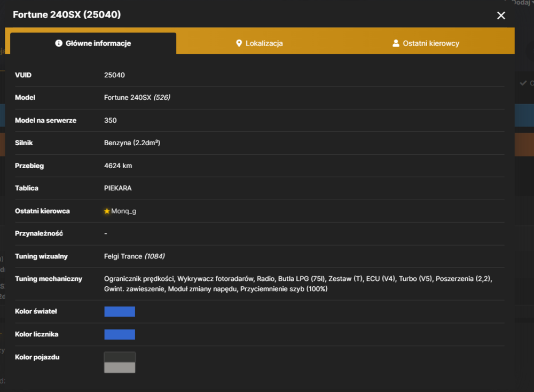Close the Fortune 240SX dialog
Screen dimensions: 534x392
point(501,15)
